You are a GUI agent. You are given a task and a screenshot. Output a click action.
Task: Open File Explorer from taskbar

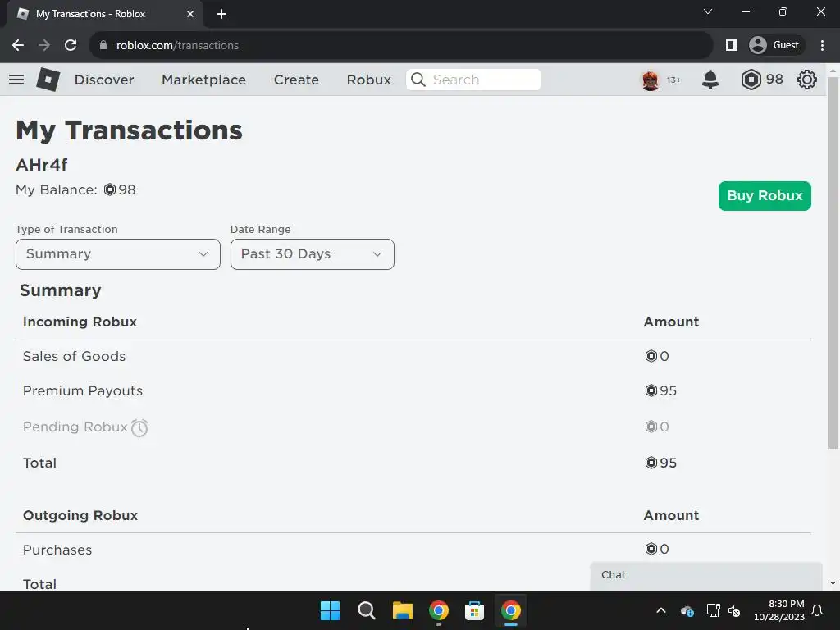(402, 610)
